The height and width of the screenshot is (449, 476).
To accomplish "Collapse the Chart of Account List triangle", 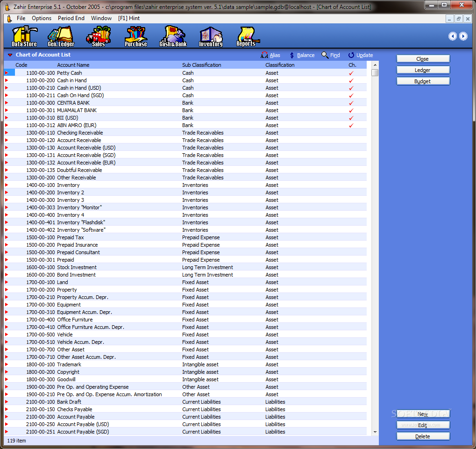I will 10,55.
